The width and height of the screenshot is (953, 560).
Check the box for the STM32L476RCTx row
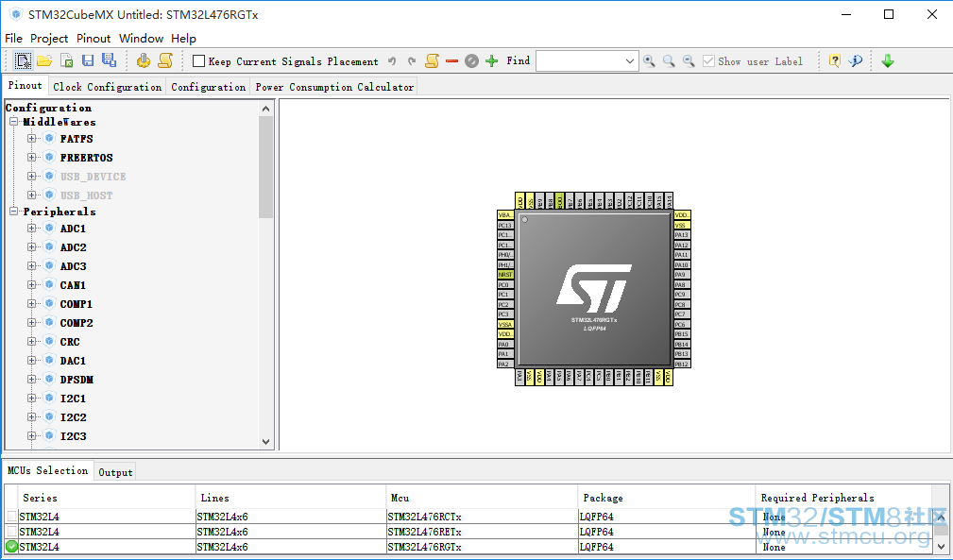11,517
